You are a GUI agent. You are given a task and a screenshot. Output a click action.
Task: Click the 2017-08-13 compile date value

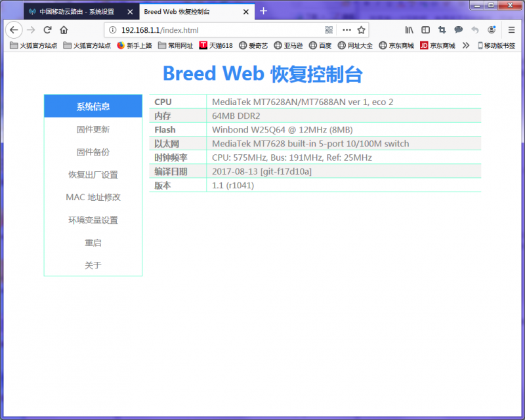[261, 171]
